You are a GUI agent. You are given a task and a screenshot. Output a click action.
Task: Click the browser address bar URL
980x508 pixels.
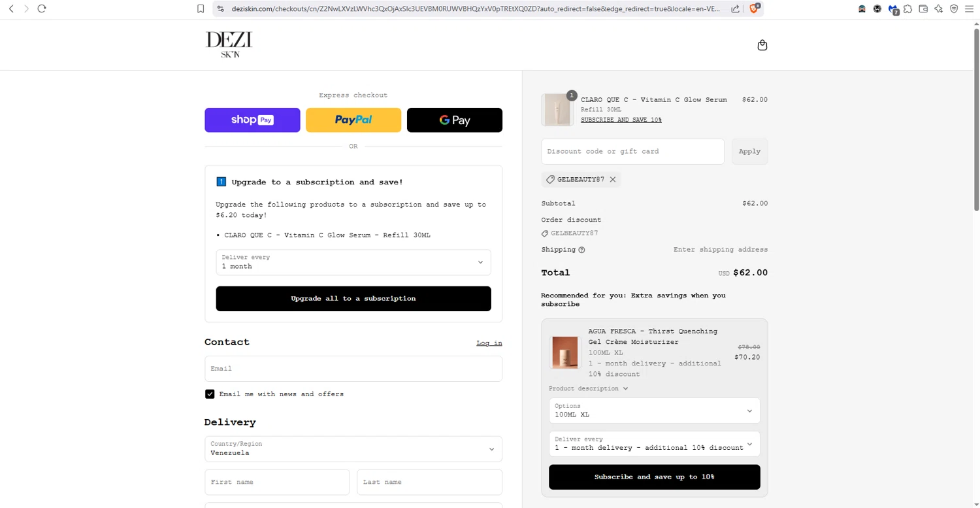coord(476,8)
